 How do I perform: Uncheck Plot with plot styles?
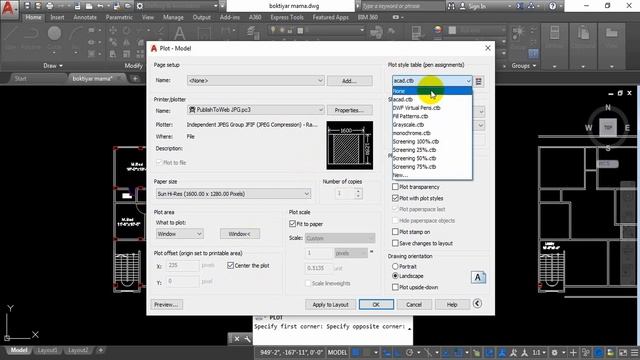tap(395, 198)
